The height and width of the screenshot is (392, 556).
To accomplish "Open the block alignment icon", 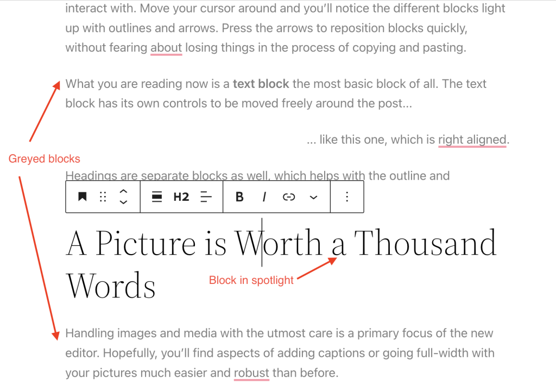I will click(x=156, y=197).
